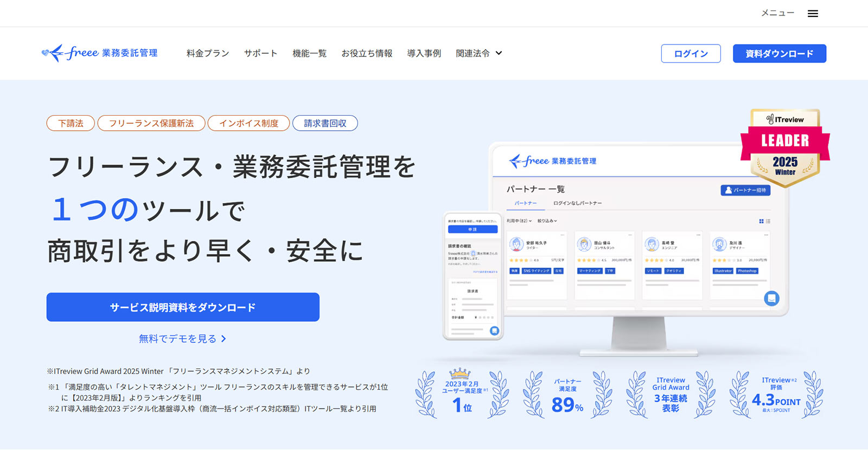Open 導入事例 navigation link
Image resolution: width=868 pixels, height=450 pixels.
tap(424, 53)
